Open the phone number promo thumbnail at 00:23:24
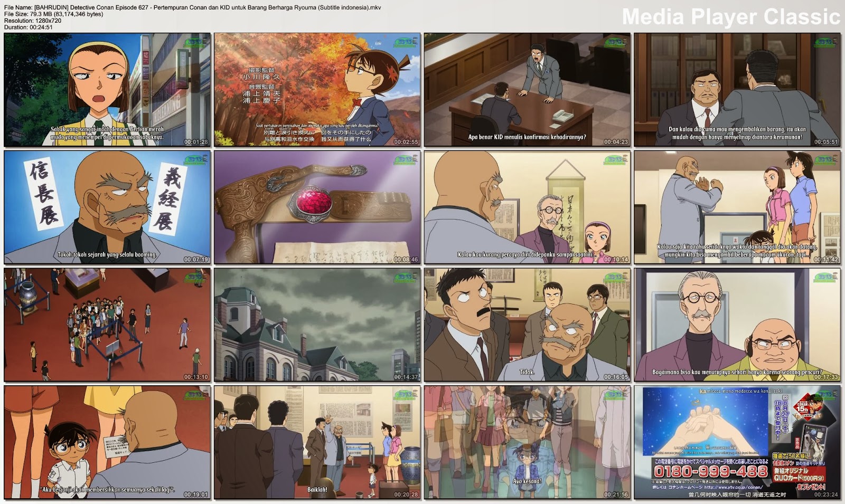This screenshot has width=845, height=504. coord(737,442)
